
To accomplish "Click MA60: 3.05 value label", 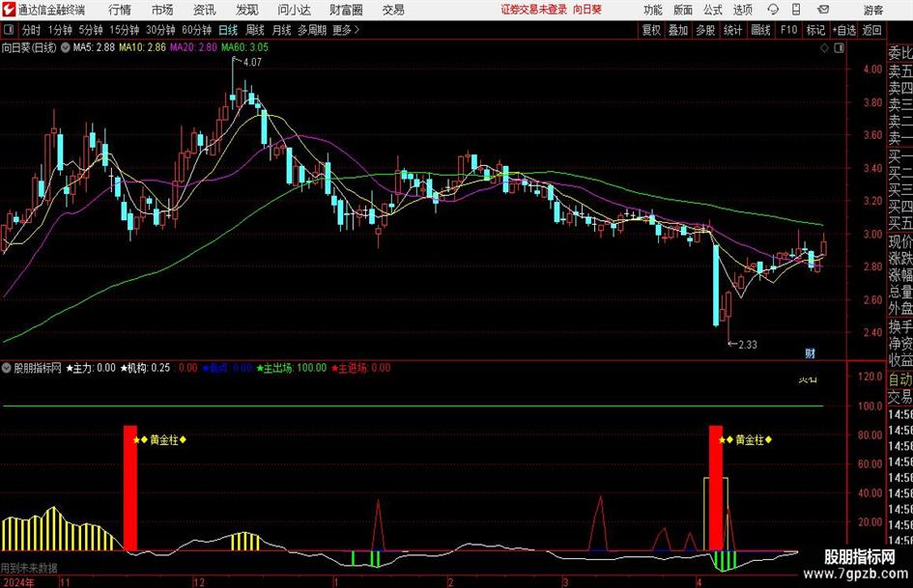I will pyautogui.click(x=244, y=47).
